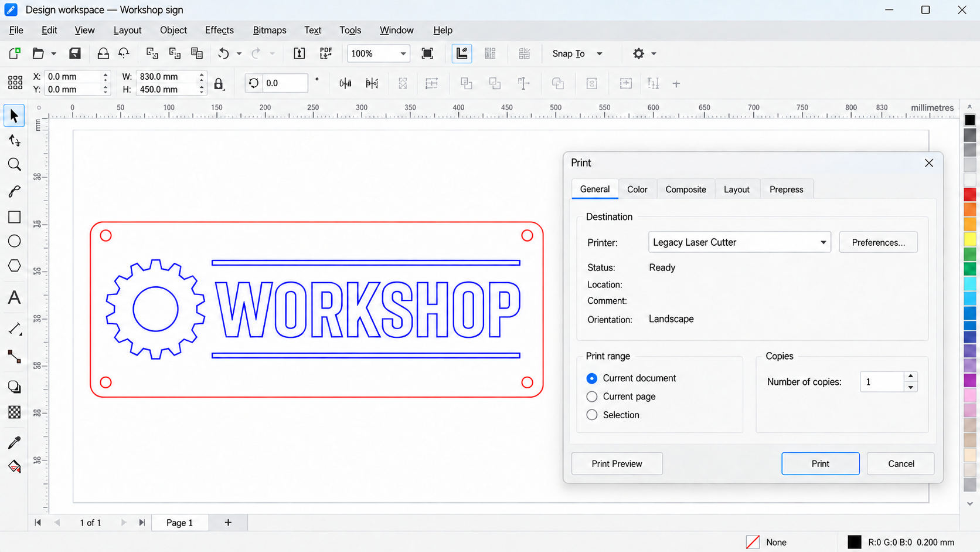Switch to the Prepress tab
The width and height of the screenshot is (980, 552).
[x=787, y=189]
